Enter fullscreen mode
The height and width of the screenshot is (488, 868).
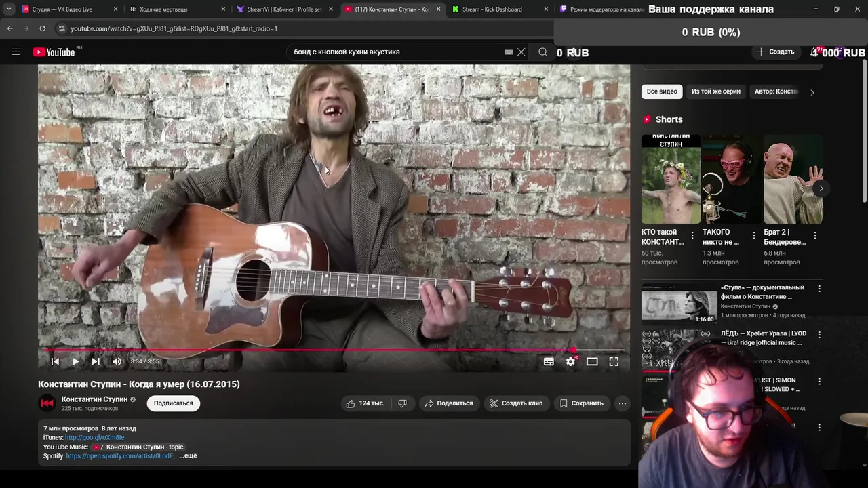coord(614,361)
